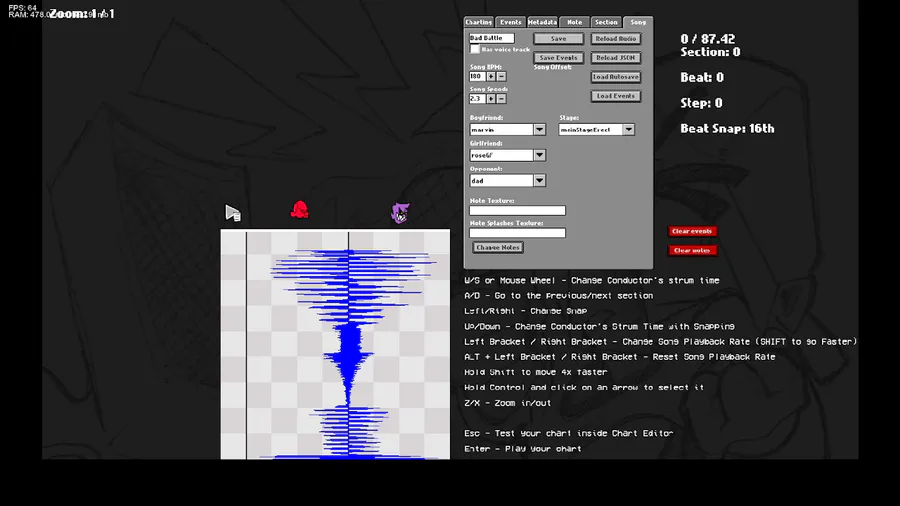Click the Song Speed value field
This screenshot has height=506, width=900.
pyautogui.click(x=478, y=99)
